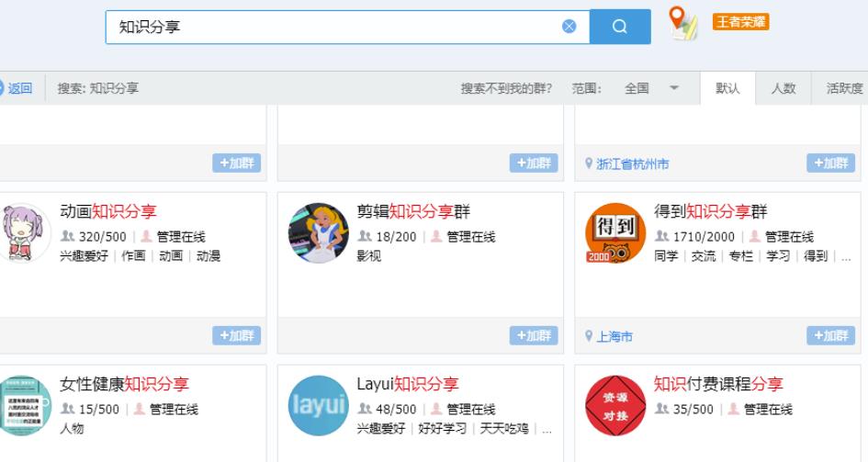Join 得到知识分享群 with 加群 button

pos(830,336)
